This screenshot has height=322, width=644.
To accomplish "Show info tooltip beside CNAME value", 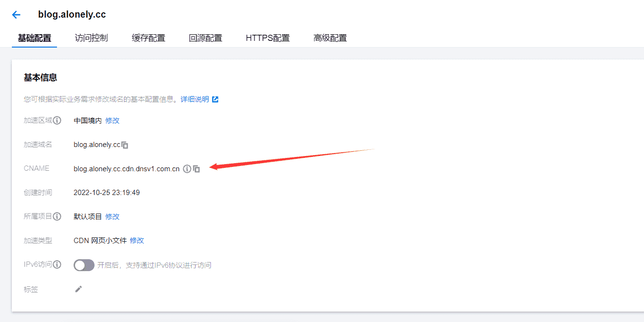I will tap(187, 169).
